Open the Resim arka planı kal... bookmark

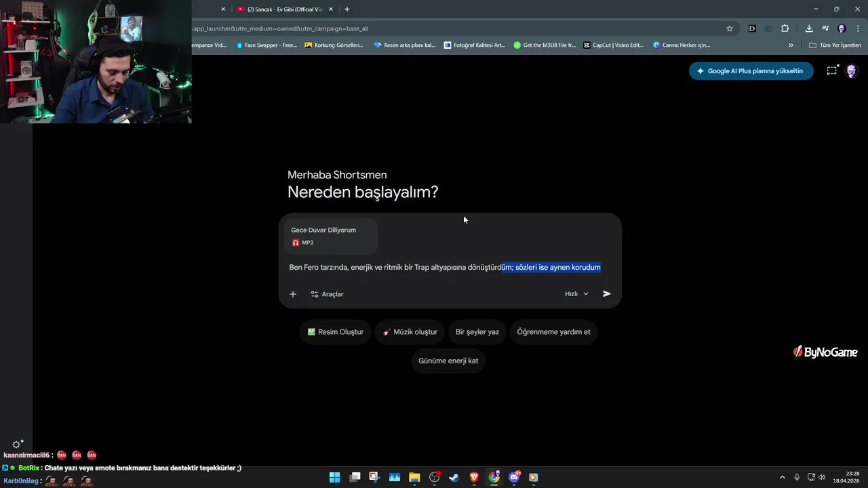[405, 45]
